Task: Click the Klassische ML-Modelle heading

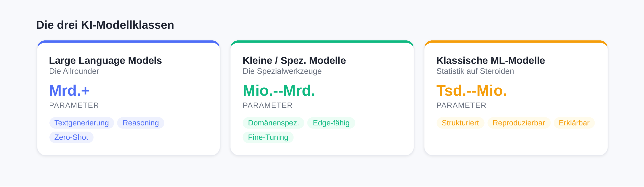Action: pyautogui.click(x=490, y=60)
